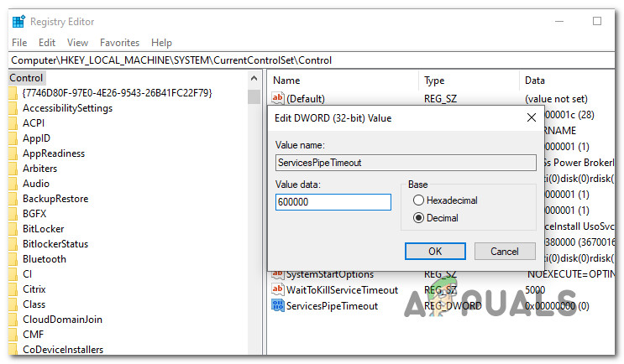Click the Audio folder icon
Image resolution: width=624 pixels, height=364 pixels.
click(13, 184)
